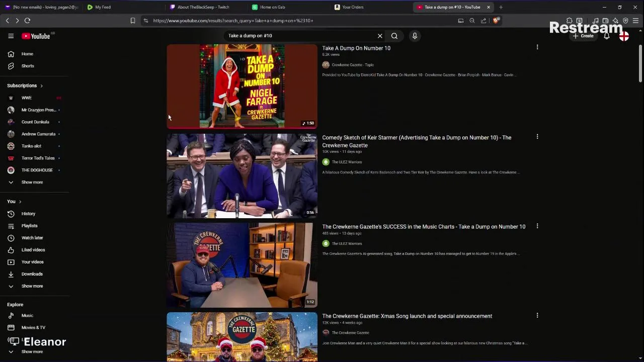Open the browser extensions puzzle icon
The width and height of the screenshot is (644, 362).
click(569, 21)
